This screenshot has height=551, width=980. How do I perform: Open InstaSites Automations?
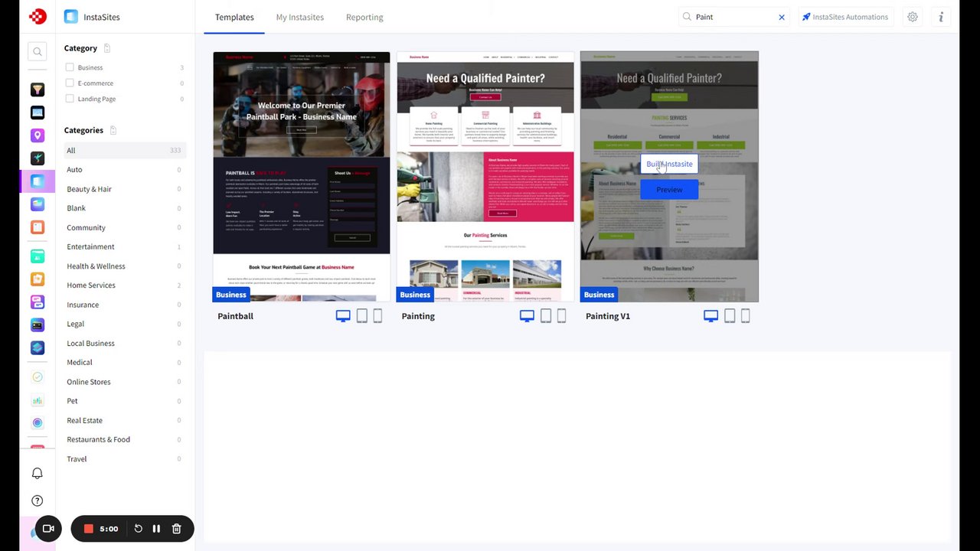point(844,17)
